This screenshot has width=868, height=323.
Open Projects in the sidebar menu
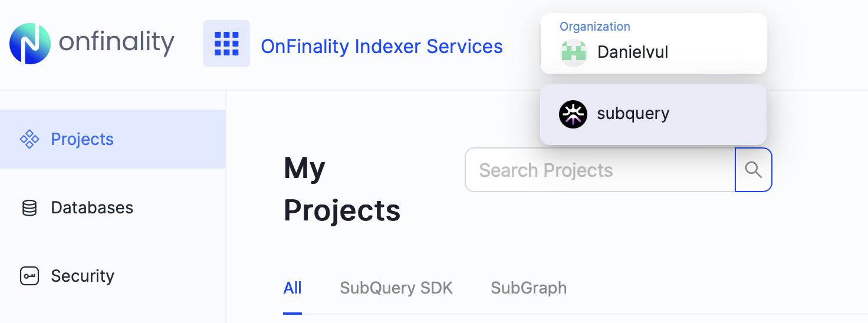coord(82,139)
